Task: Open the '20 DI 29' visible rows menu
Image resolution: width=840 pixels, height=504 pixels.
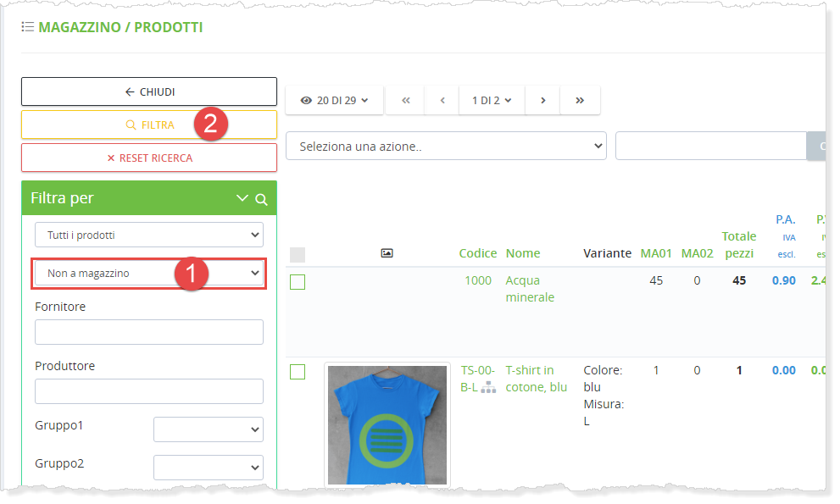Action: click(x=334, y=100)
